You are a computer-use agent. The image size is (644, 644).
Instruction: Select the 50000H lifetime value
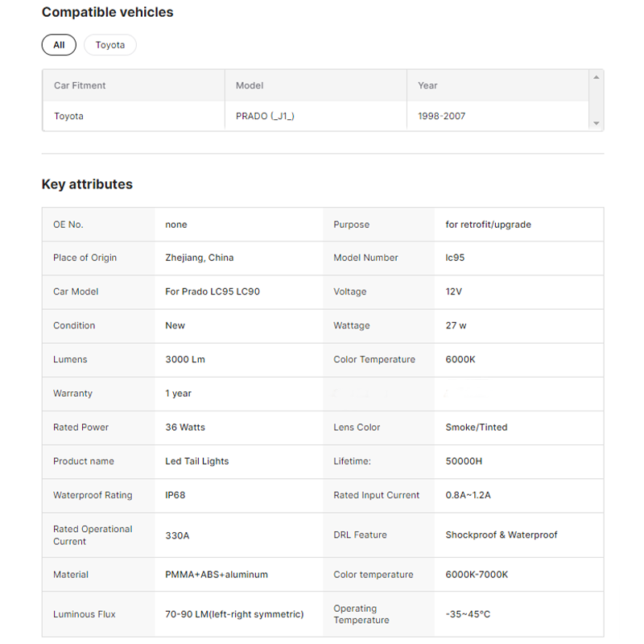click(464, 461)
